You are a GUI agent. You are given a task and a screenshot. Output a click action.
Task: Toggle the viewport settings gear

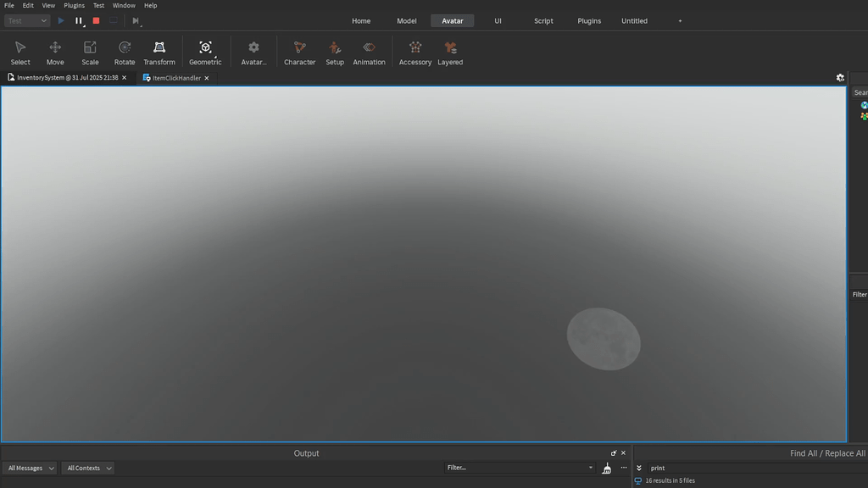[839, 77]
